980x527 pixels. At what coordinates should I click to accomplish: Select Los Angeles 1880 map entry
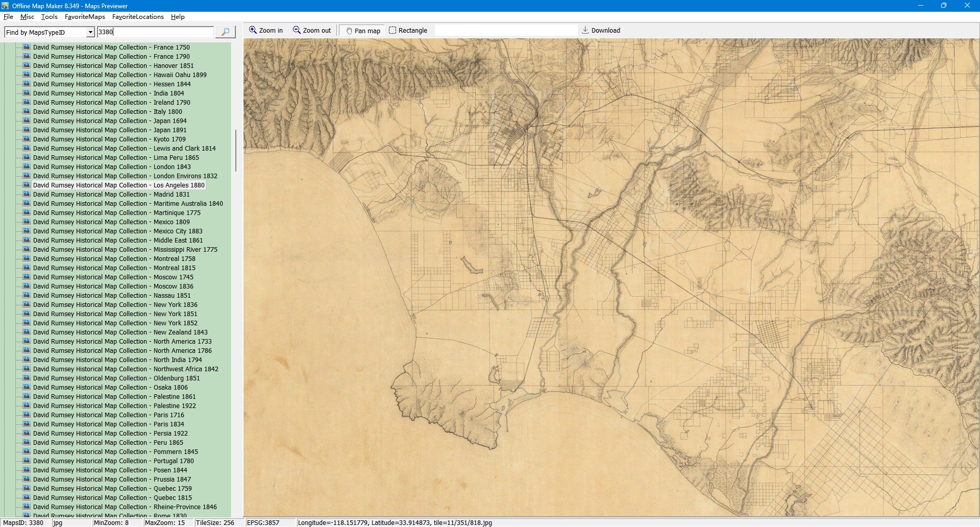(118, 185)
